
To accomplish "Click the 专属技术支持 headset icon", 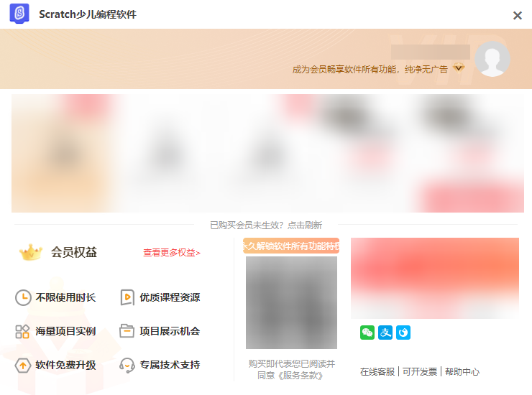I will coord(127,365).
